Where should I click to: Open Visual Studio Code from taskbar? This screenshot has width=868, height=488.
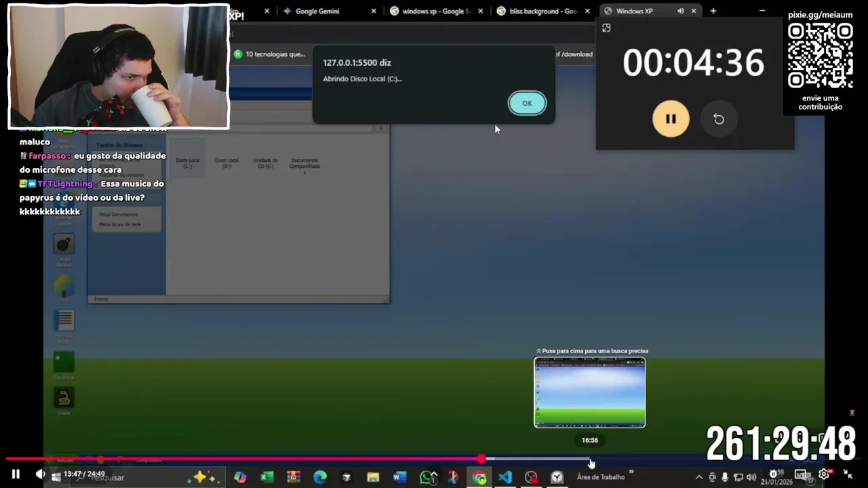pyautogui.click(x=505, y=477)
